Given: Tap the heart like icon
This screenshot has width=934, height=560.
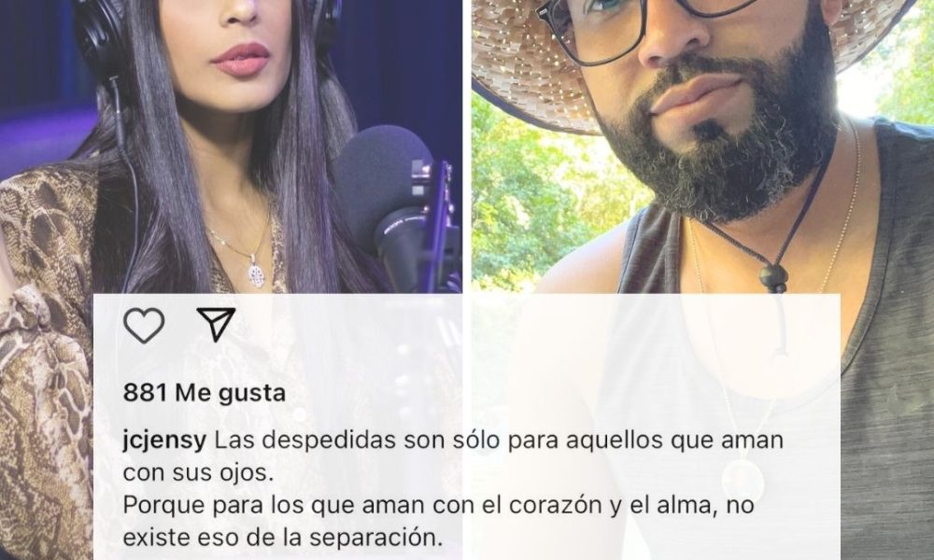Looking at the screenshot, I should 144,326.
